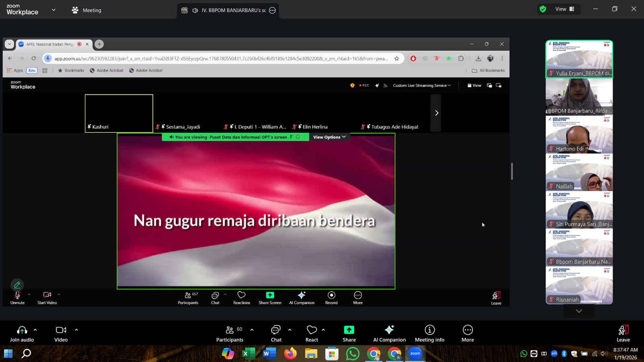The image size is (644, 362).
Task: Open the More options menu
Action: (467, 334)
